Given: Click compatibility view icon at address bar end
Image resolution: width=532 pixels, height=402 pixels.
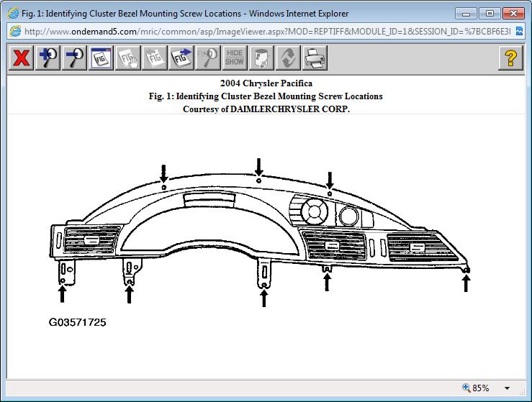Looking at the screenshot, I should (x=519, y=31).
